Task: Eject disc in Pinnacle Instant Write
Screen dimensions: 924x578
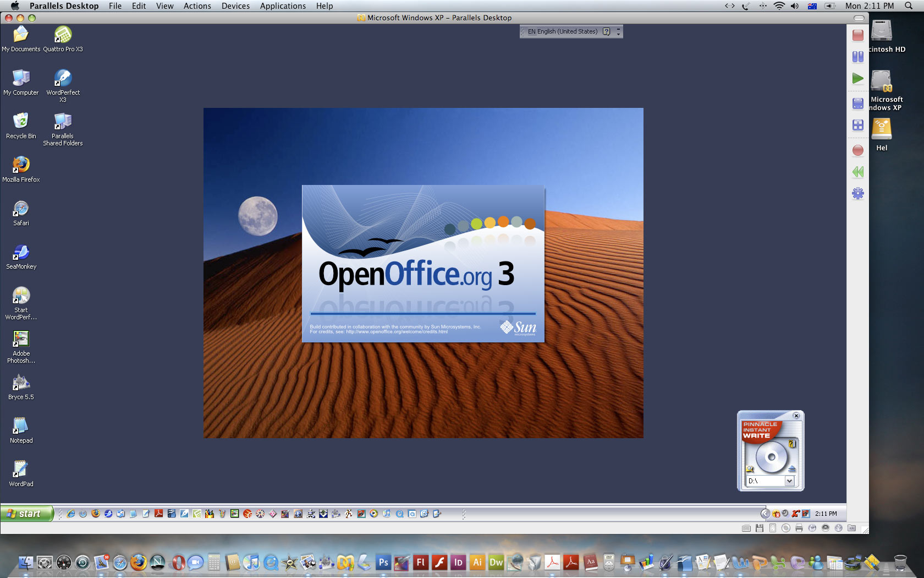Action: [x=792, y=469]
